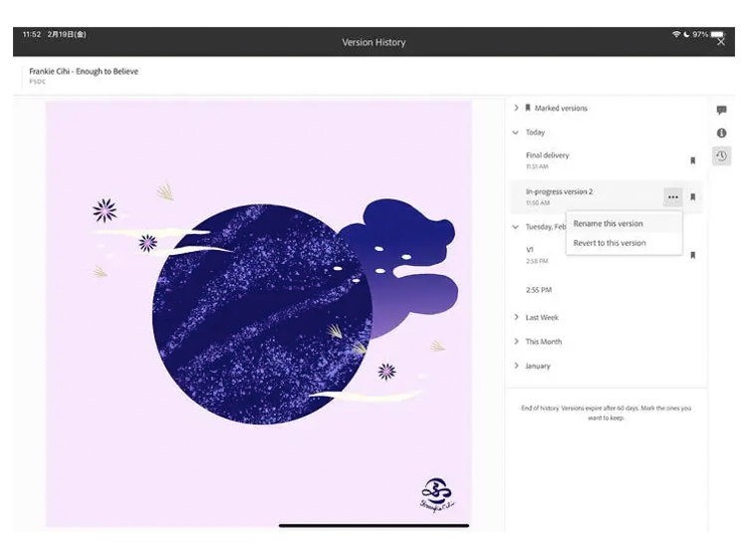Expand the January section

tap(516, 366)
